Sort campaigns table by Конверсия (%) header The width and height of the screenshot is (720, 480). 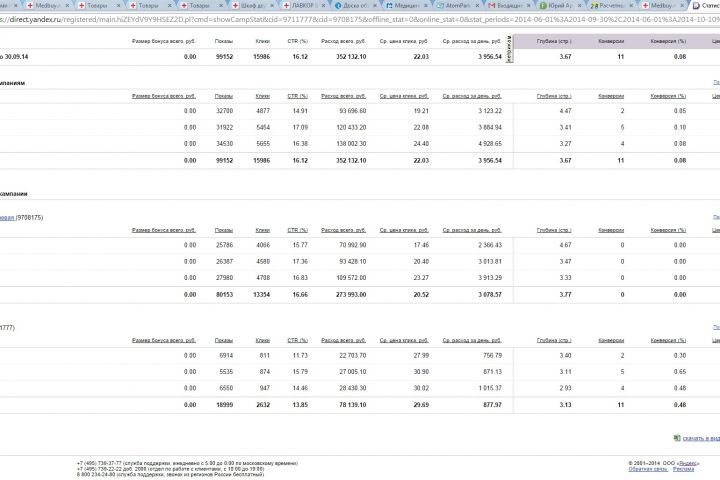668,96
